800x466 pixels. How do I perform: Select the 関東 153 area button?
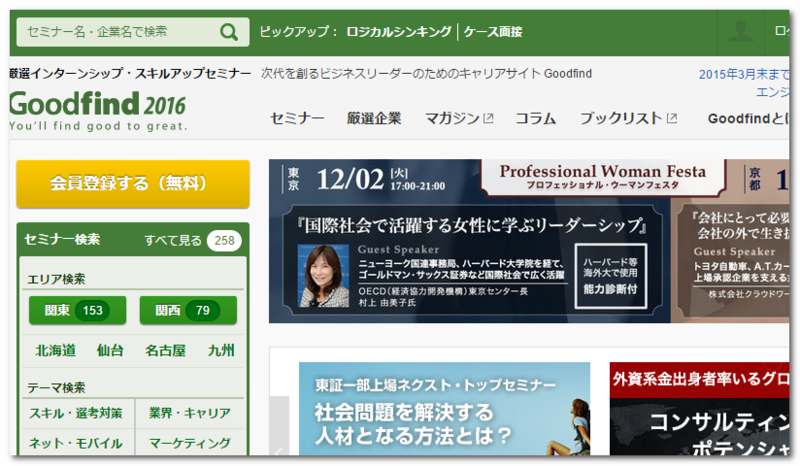[x=77, y=310]
